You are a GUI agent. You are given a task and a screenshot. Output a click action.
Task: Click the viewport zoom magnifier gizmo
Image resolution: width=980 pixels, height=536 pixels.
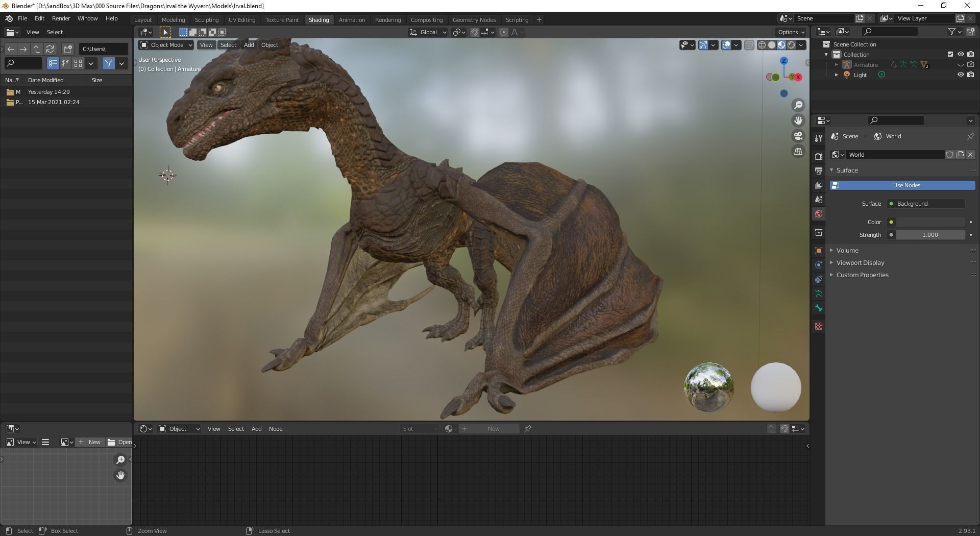coord(798,105)
